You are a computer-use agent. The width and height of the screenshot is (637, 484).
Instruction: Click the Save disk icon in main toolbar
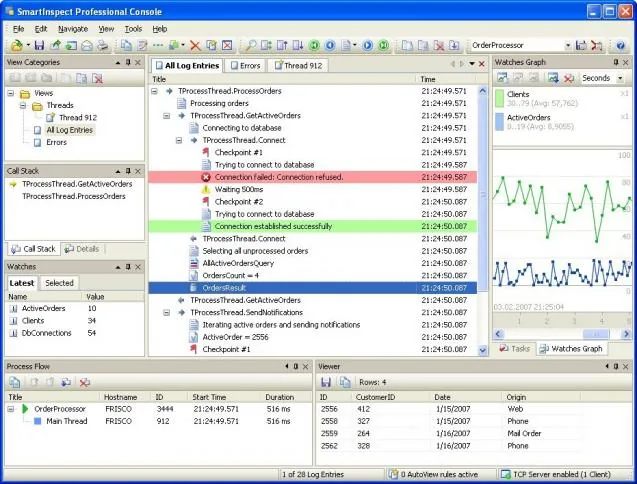pos(39,45)
